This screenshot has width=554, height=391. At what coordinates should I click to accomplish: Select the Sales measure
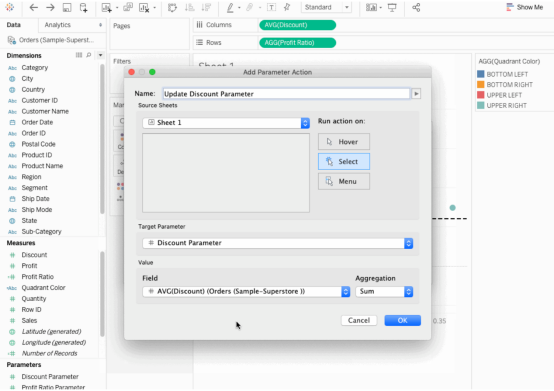(29, 320)
